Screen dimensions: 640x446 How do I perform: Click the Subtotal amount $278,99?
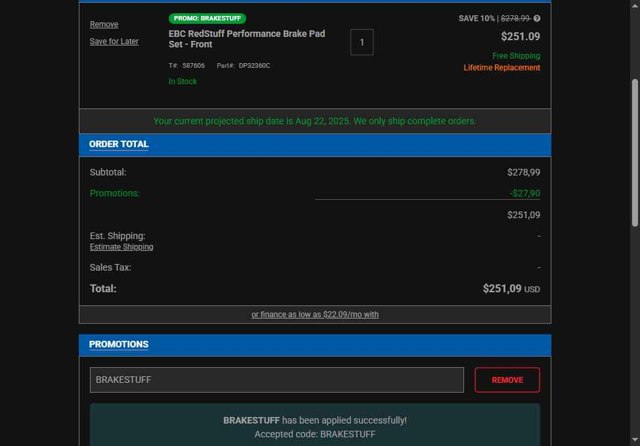[x=524, y=172]
